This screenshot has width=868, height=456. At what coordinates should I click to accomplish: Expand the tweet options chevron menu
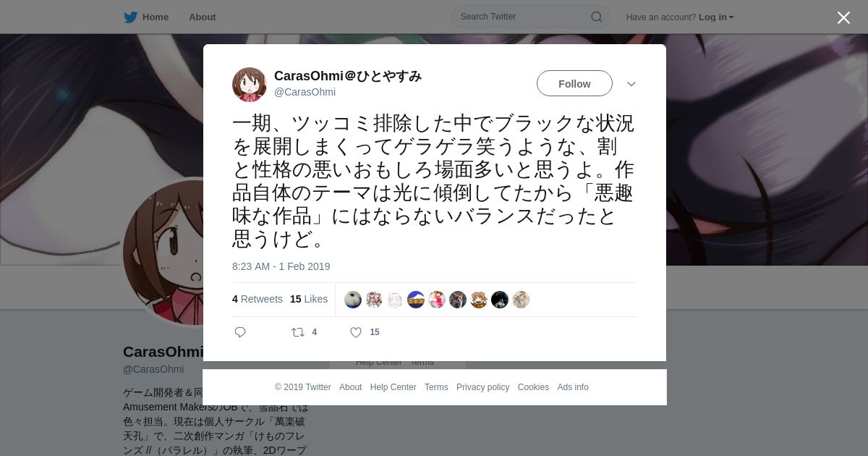(x=631, y=84)
